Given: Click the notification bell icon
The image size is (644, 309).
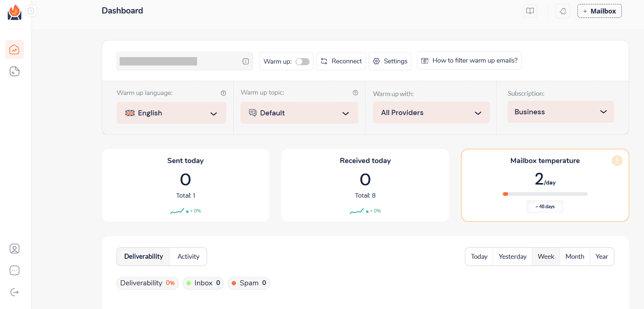Looking at the screenshot, I should (x=563, y=11).
